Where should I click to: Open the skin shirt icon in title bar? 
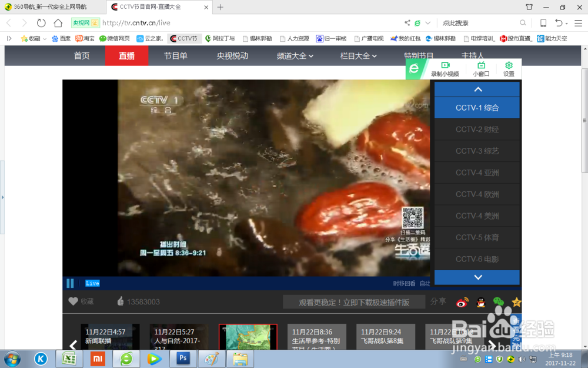click(x=529, y=6)
